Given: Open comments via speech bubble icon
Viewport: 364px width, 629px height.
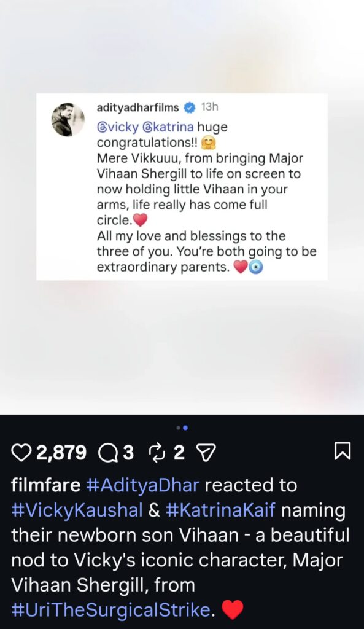Looking at the screenshot, I should click(109, 453).
